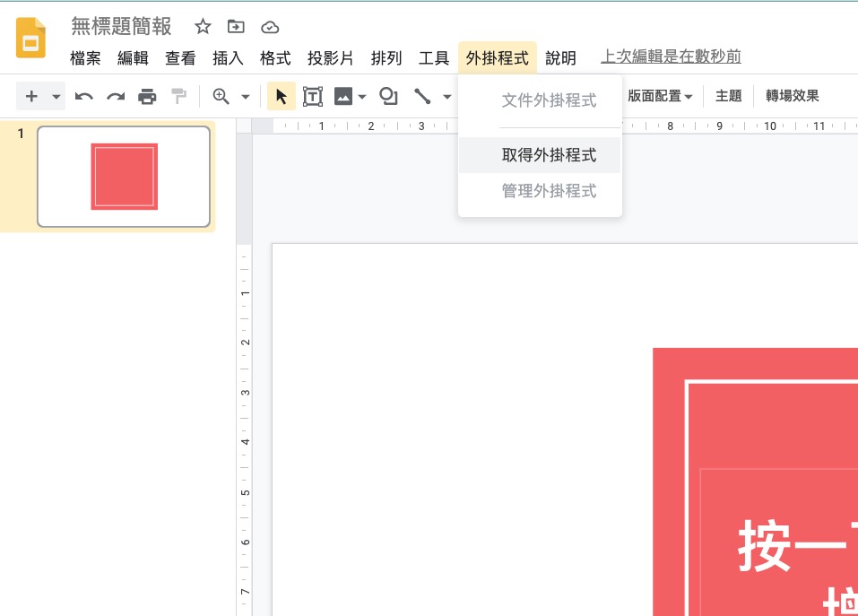Viewport: 858px width, 616px height.
Task: Check the cloud save status icon
Action: [x=270, y=27]
